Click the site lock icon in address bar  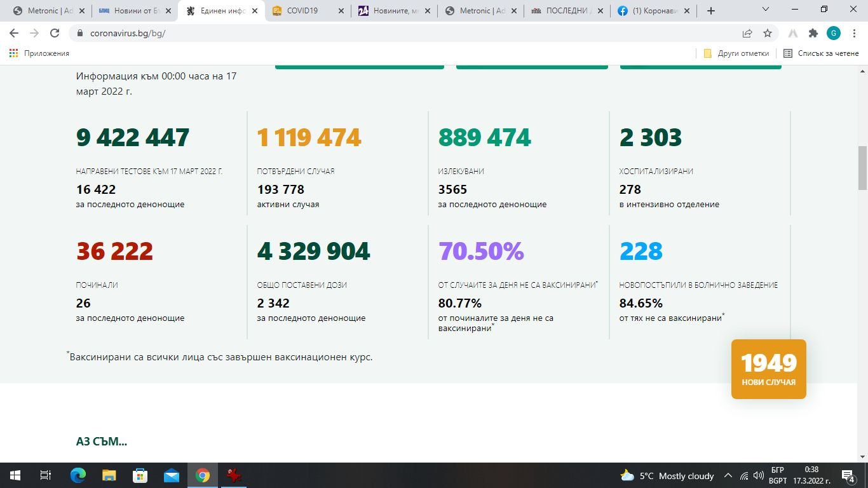[80, 33]
